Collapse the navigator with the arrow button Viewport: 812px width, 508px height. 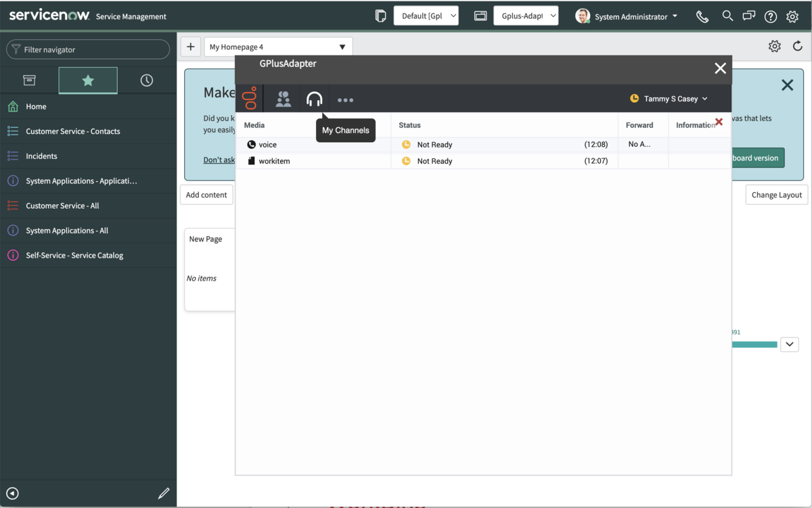[x=12, y=493]
